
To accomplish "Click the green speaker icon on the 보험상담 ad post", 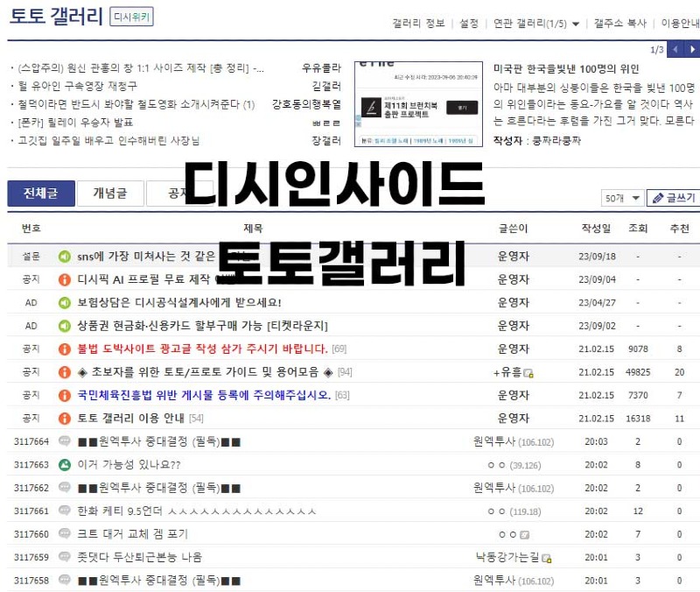I will click(x=64, y=303).
